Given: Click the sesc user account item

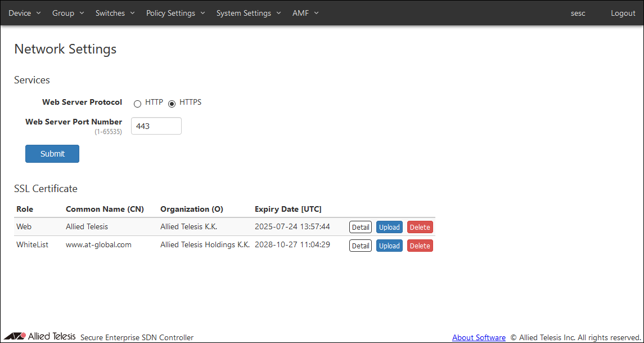Looking at the screenshot, I should tap(578, 13).
